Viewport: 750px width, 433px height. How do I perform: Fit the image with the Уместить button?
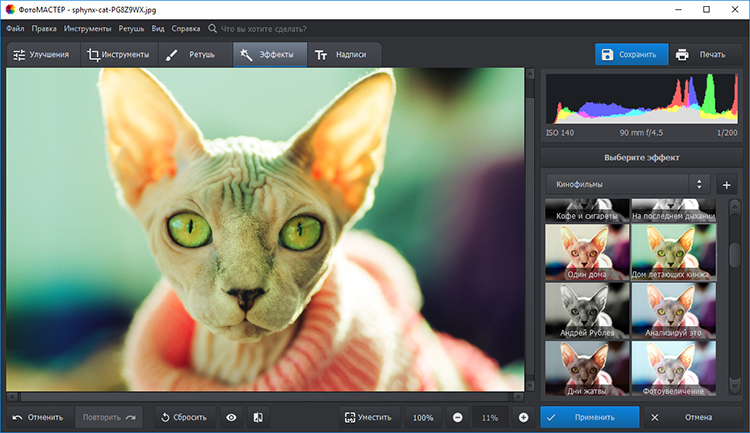click(367, 417)
